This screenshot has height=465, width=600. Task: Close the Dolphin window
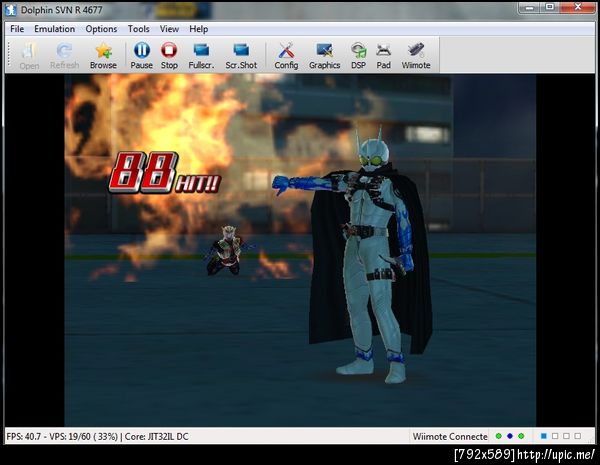[x=578, y=8]
